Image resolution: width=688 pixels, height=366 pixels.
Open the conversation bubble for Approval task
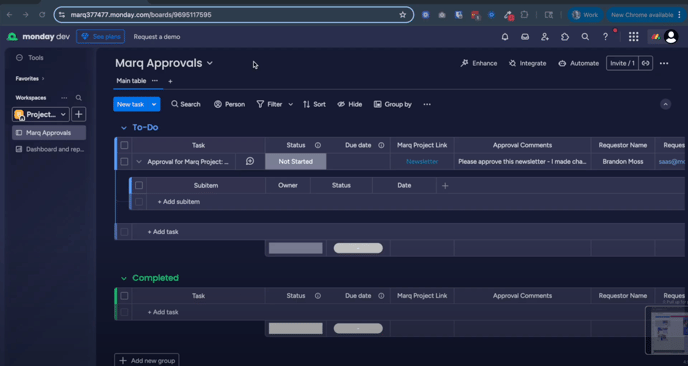250,161
